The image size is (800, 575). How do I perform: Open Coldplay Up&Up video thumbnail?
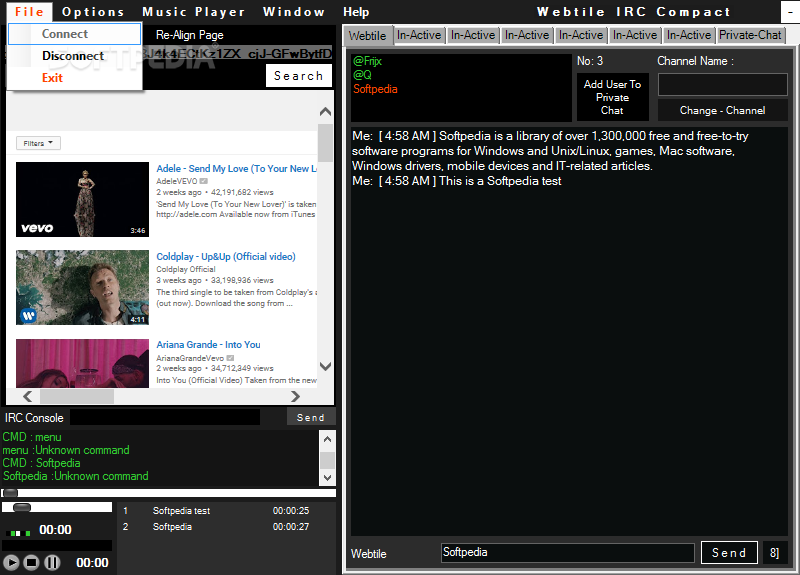coord(82,287)
